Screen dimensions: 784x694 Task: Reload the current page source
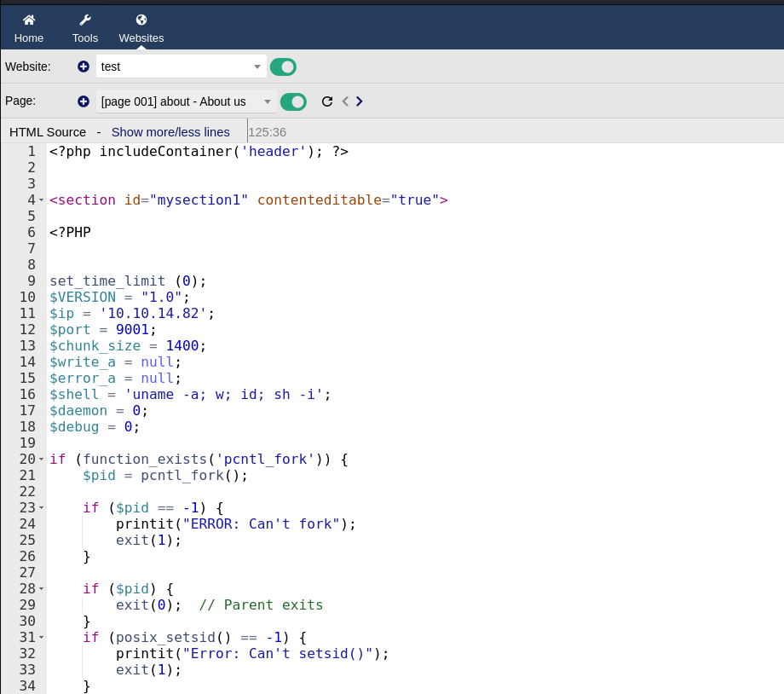(327, 101)
